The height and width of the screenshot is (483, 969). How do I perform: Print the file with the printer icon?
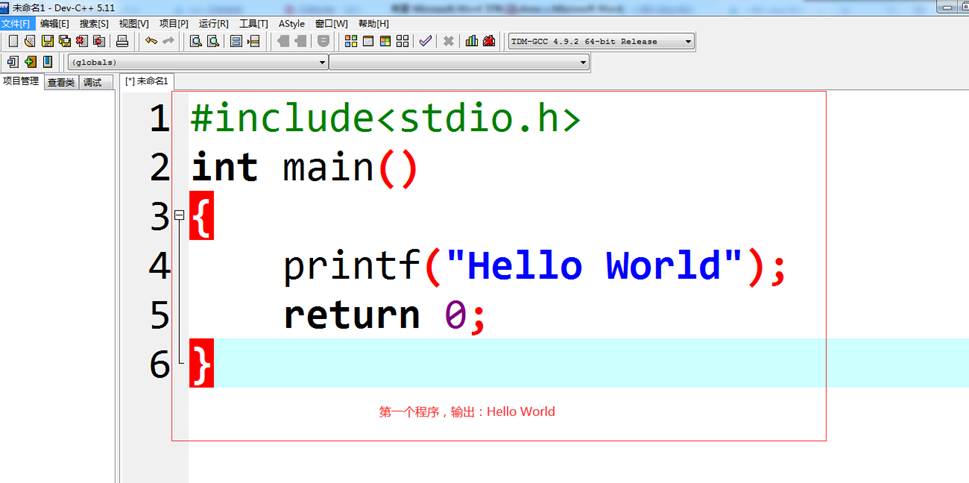coord(122,41)
